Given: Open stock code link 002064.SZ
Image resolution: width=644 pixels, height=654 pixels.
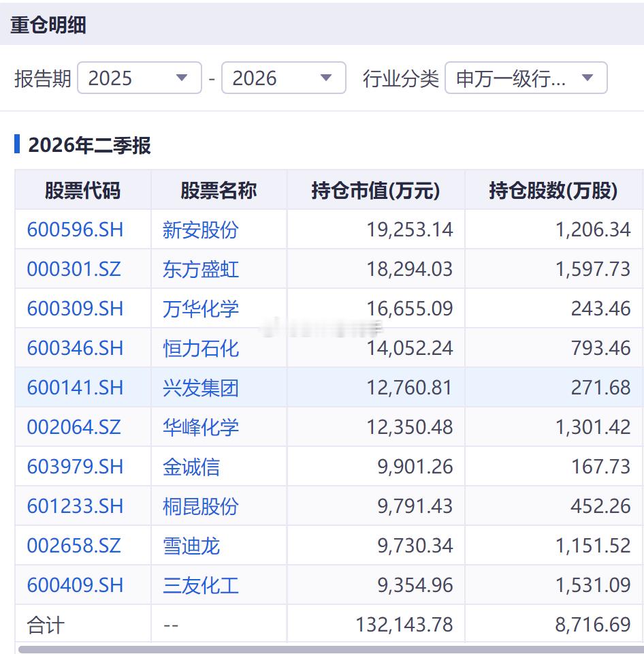Looking at the screenshot, I should pos(74,427).
